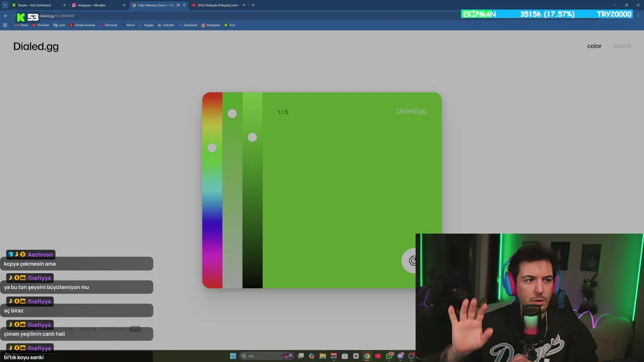Click the round submit button on the card
Viewport: 644px width, 362px height.
point(412,260)
